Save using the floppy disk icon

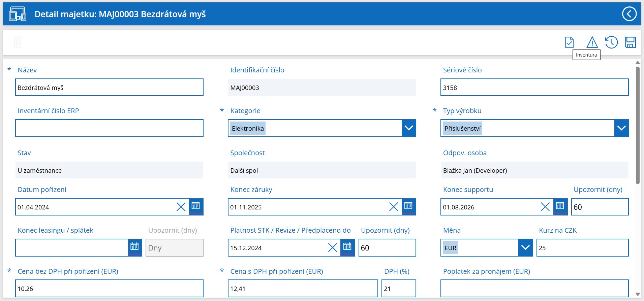point(630,42)
